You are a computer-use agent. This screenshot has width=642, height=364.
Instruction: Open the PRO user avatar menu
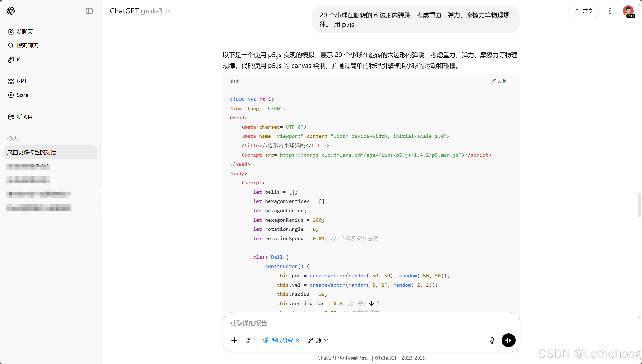click(628, 11)
